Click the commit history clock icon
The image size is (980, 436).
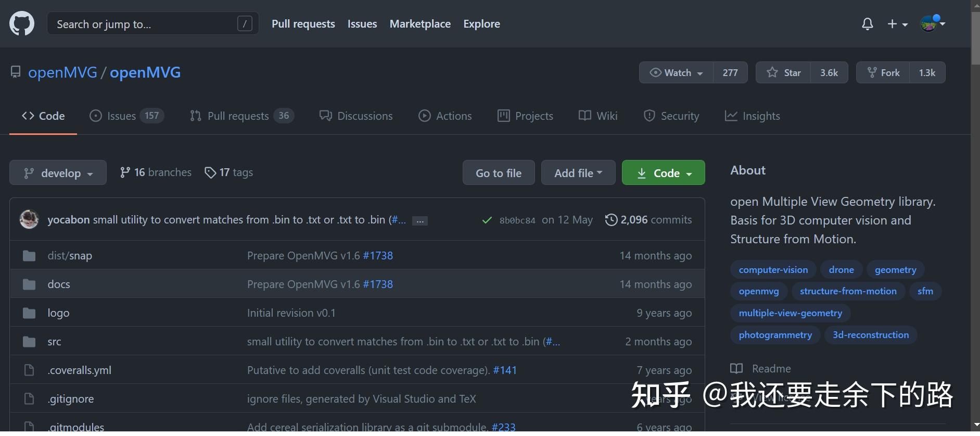pos(611,220)
